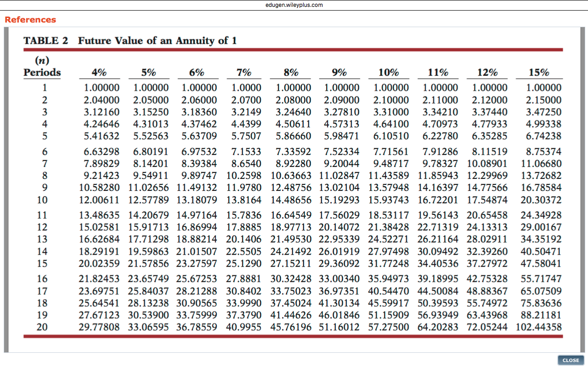The width and height of the screenshot is (588, 368).
Task: Click the cell value 29.77808
Action: tap(99, 328)
